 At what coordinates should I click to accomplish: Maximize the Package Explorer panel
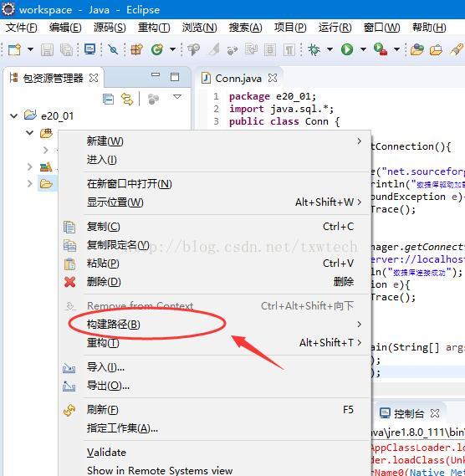click(x=175, y=77)
